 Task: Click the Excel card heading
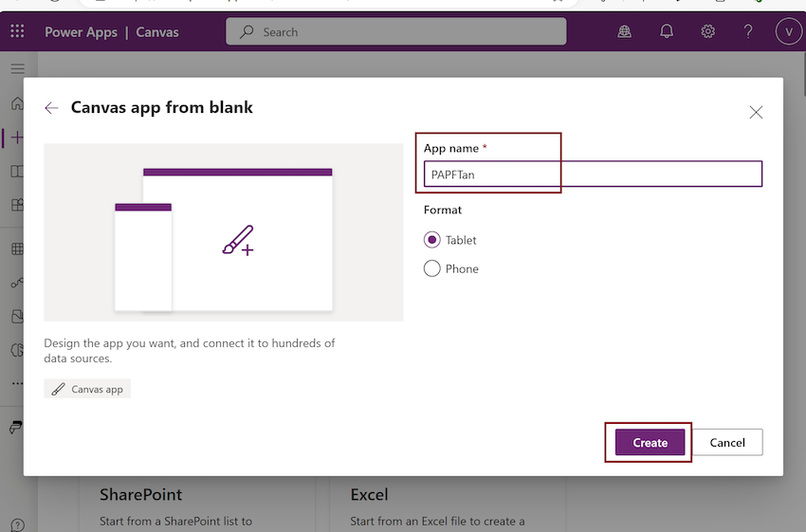[x=369, y=494]
